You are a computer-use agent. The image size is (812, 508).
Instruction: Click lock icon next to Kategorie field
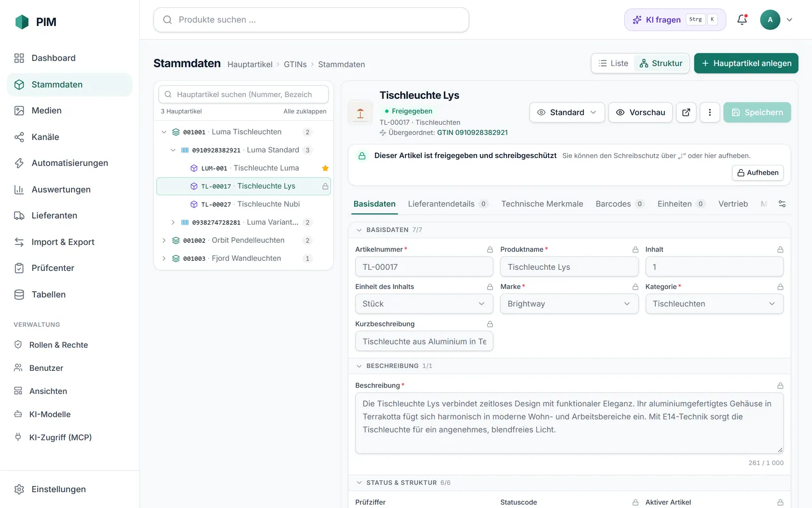(x=780, y=287)
